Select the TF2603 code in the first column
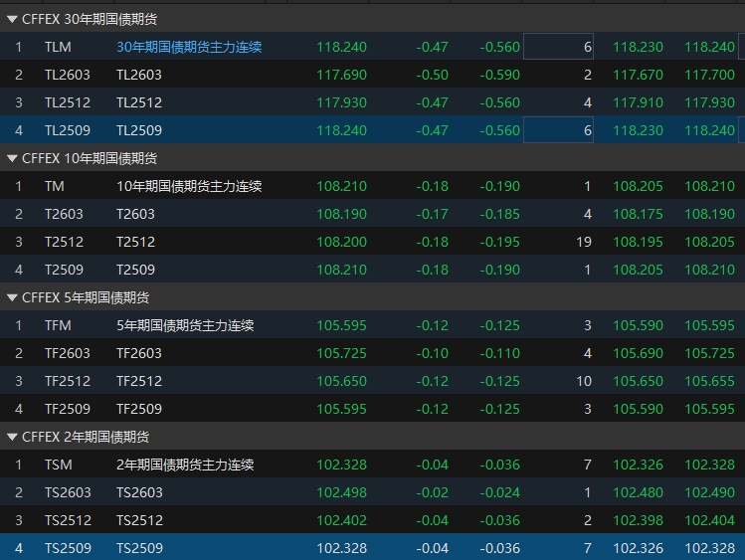 (68, 353)
